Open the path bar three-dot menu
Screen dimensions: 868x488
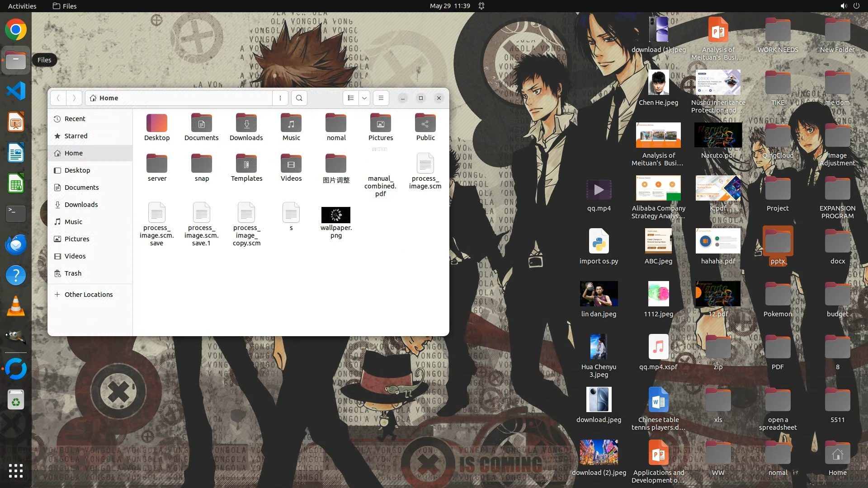point(280,98)
